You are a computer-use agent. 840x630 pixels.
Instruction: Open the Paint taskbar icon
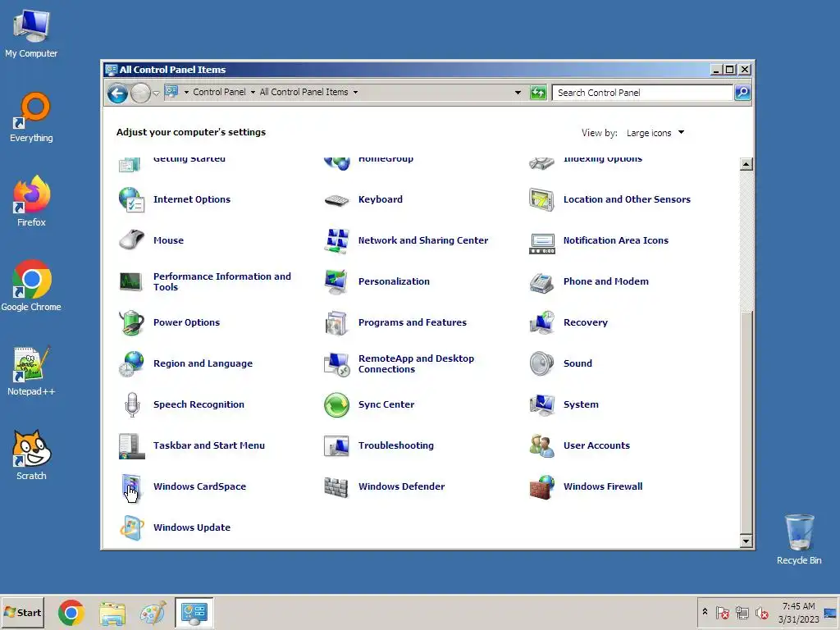[x=153, y=614]
